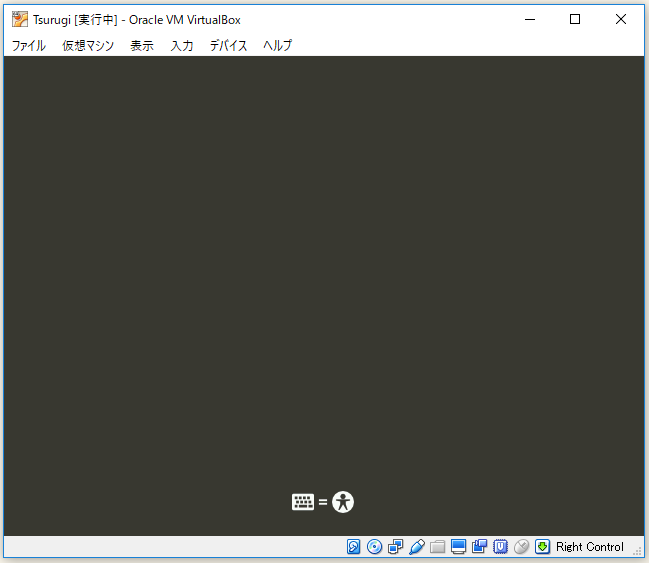Click the CPU virtualization features icon

point(500,546)
